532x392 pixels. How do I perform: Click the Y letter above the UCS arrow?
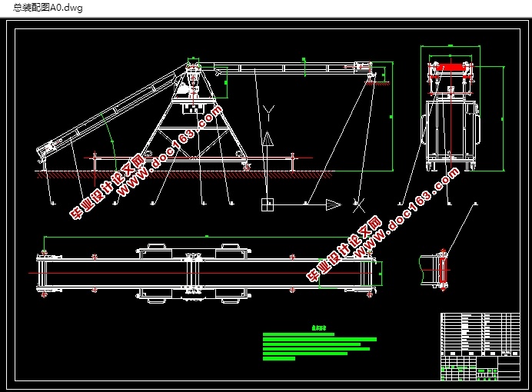pos(268,113)
